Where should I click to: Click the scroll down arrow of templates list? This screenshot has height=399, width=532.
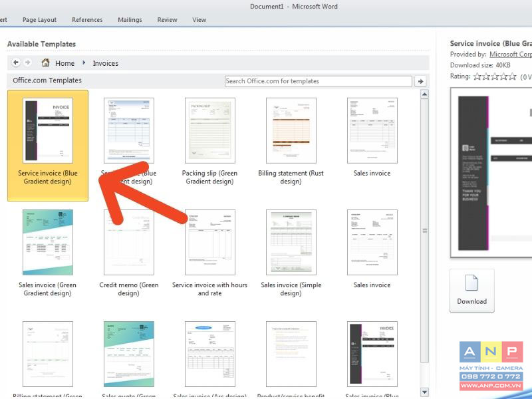point(424,392)
